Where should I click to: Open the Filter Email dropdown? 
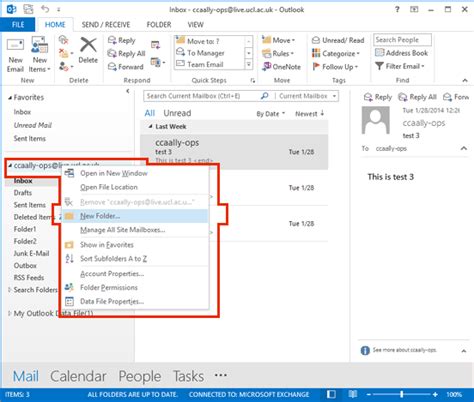(399, 66)
